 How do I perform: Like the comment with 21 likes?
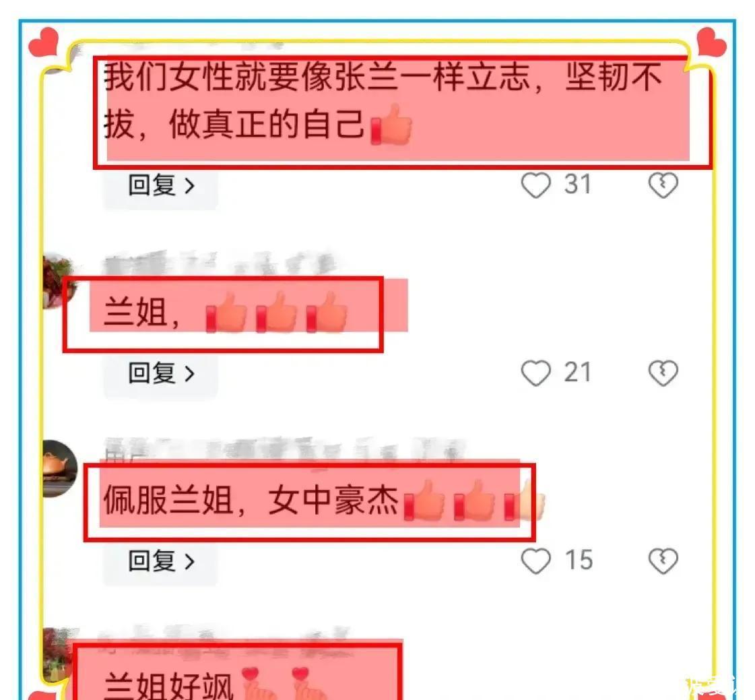[x=535, y=373]
